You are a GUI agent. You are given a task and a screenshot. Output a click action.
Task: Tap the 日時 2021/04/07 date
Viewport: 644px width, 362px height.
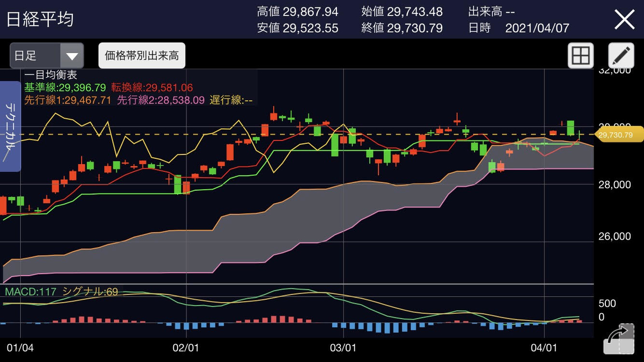coord(518,28)
